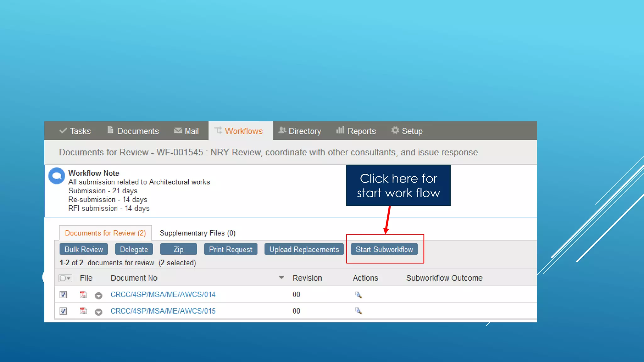Uncheck the AWCS/014 document checkbox
Screen dimensions: 644x362
tap(63, 294)
